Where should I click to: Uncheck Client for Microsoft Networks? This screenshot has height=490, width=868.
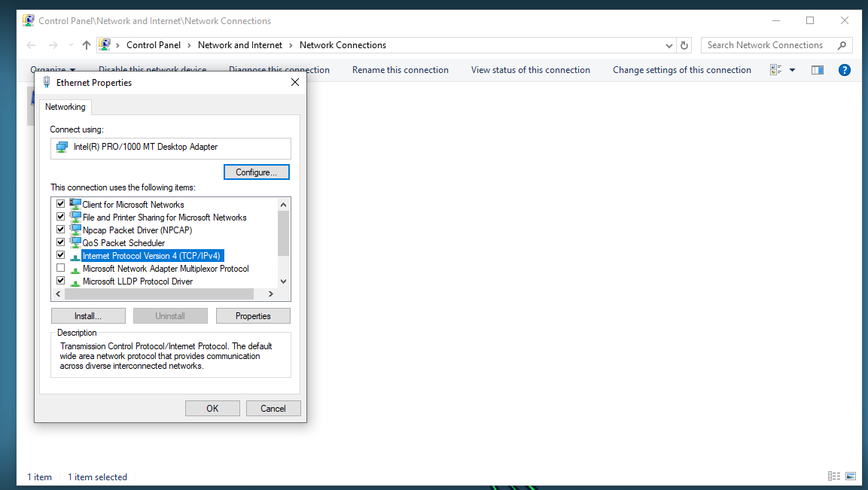[x=61, y=204]
